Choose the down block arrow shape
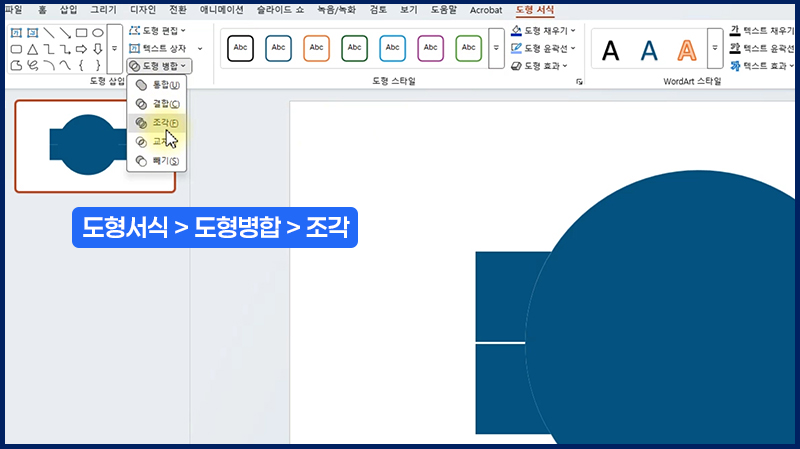Viewport: 800px width, 449px height. coord(98,49)
